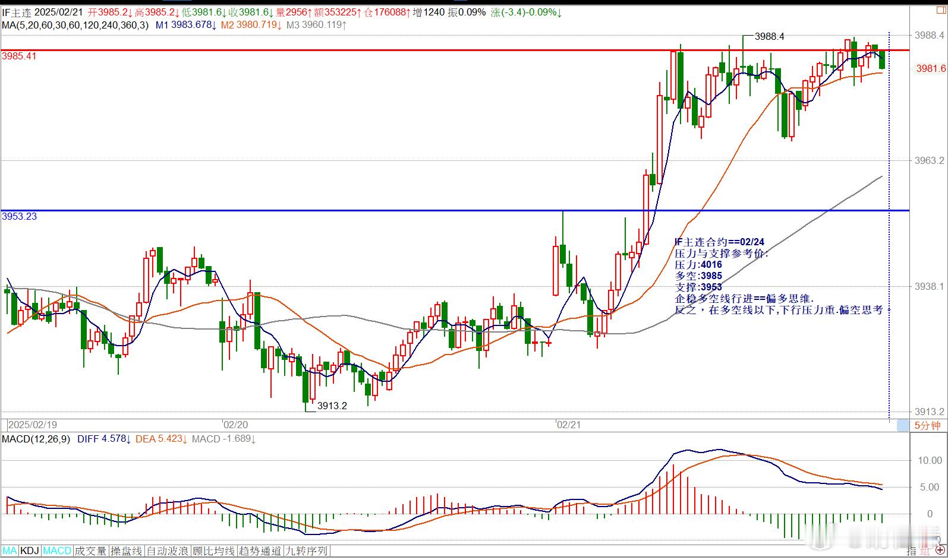This screenshot has width=948, height=560.
Task: Click the 支撑:3953 annotation line
Action: point(698,287)
